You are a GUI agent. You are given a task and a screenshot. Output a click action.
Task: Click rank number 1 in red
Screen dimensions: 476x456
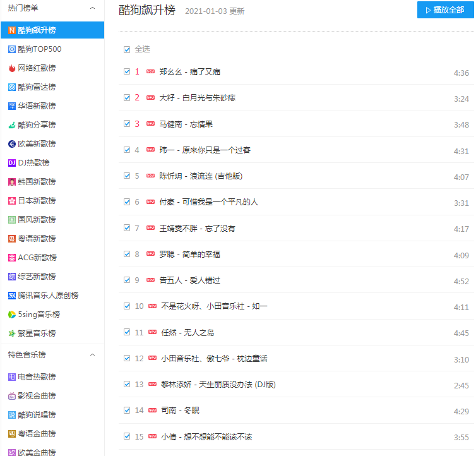click(137, 72)
